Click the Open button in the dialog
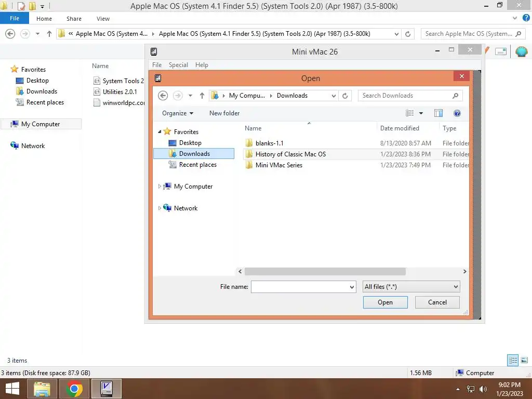The height and width of the screenshot is (399, 532). tap(385, 302)
